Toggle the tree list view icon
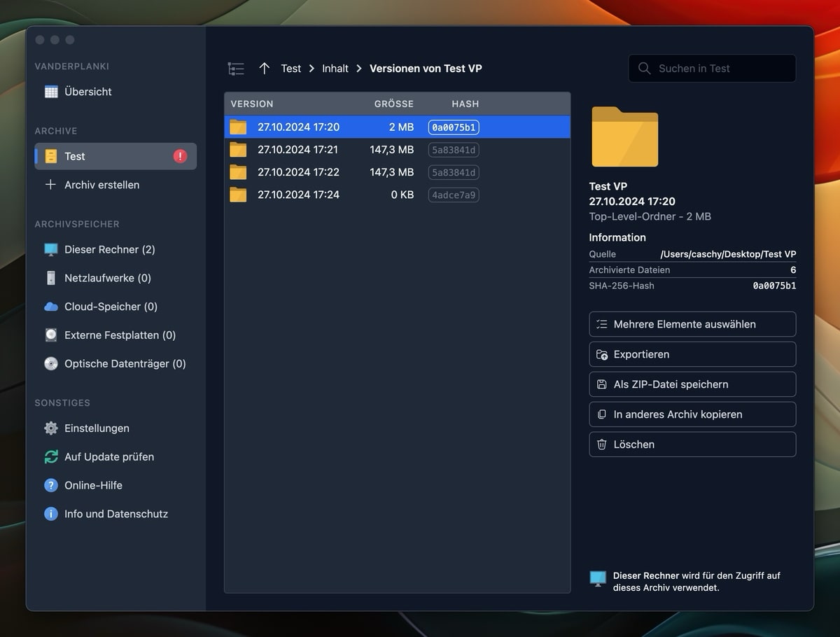 coord(236,68)
